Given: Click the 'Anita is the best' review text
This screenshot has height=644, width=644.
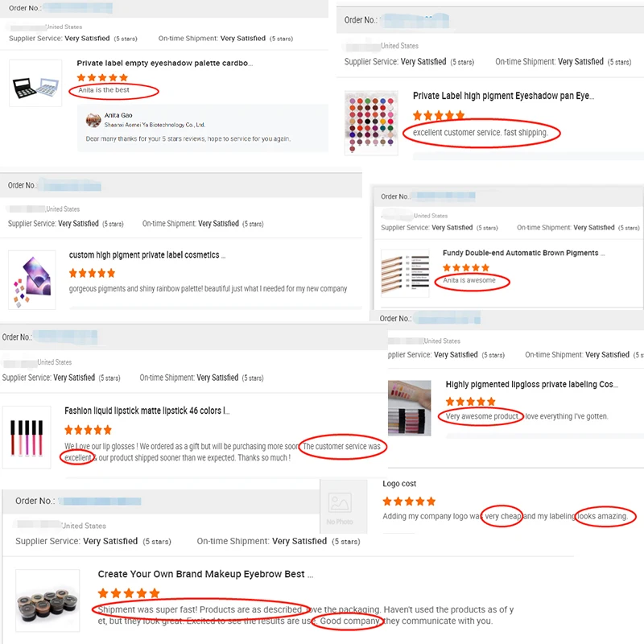Looking at the screenshot, I should [x=104, y=90].
